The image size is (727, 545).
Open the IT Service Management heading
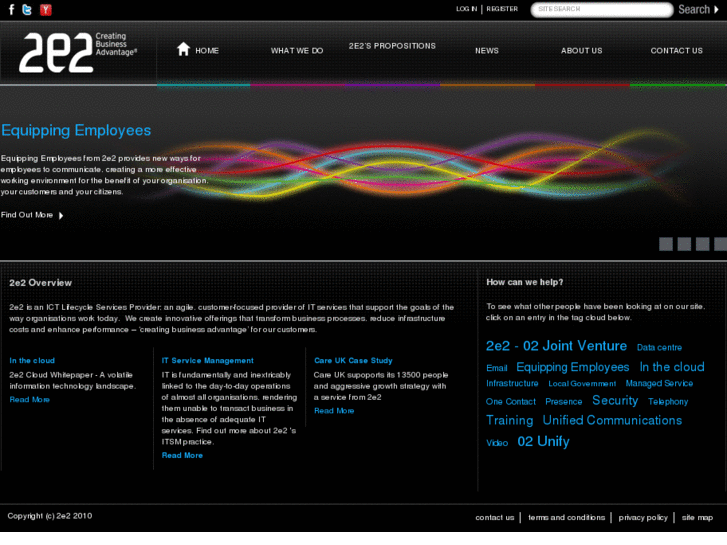click(x=208, y=360)
